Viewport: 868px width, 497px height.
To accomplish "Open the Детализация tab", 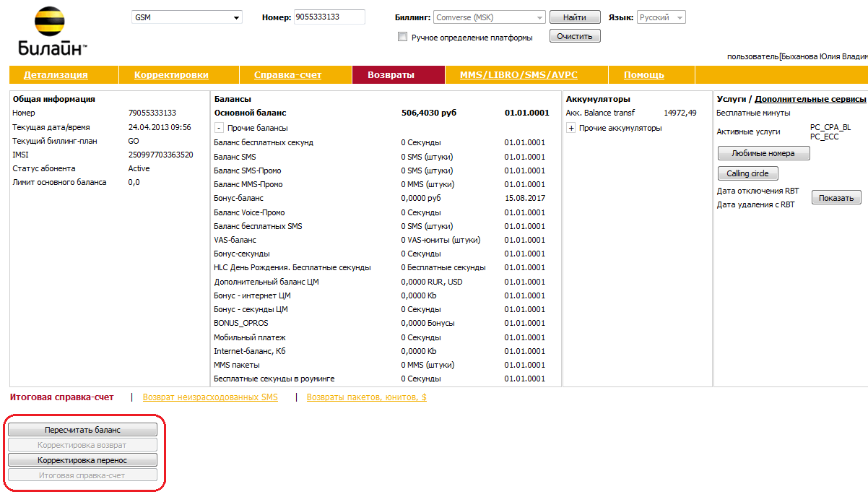I will pyautogui.click(x=56, y=75).
